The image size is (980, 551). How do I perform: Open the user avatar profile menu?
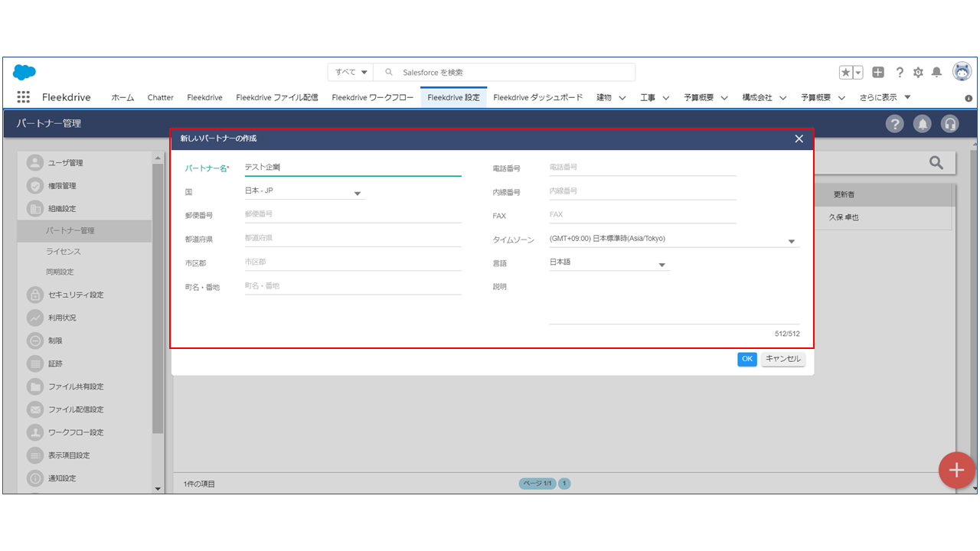962,72
